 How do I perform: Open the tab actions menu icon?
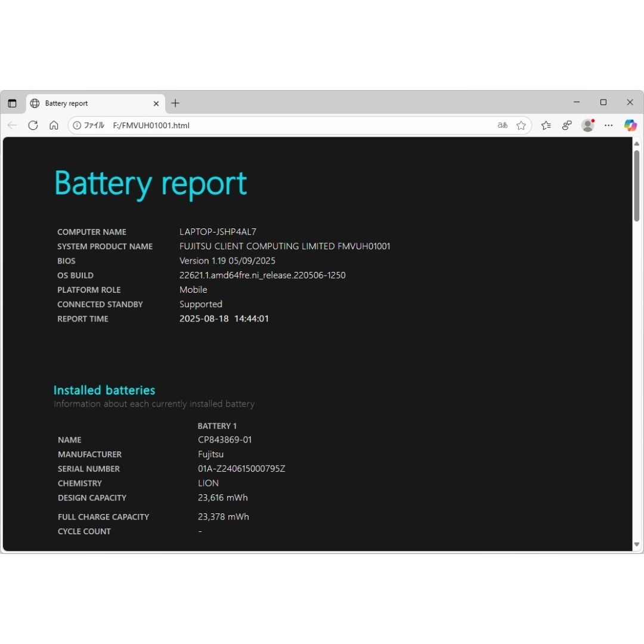[12, 103]
